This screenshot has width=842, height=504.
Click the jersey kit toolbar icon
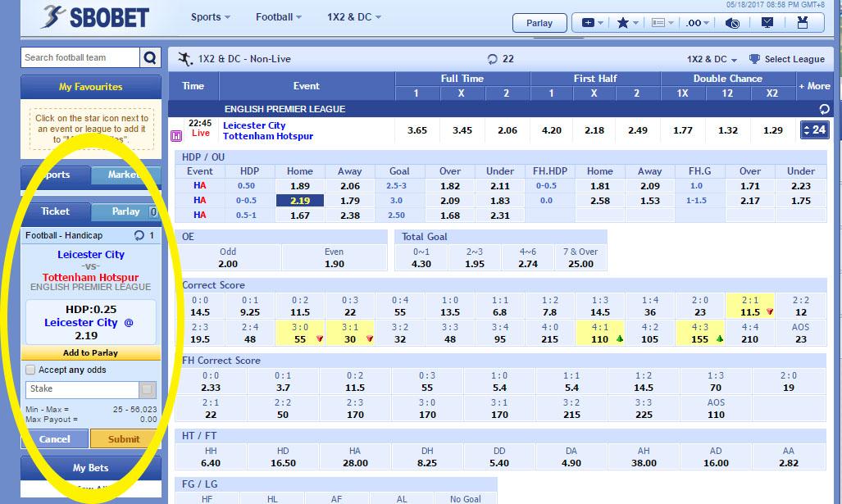(803, 23)
